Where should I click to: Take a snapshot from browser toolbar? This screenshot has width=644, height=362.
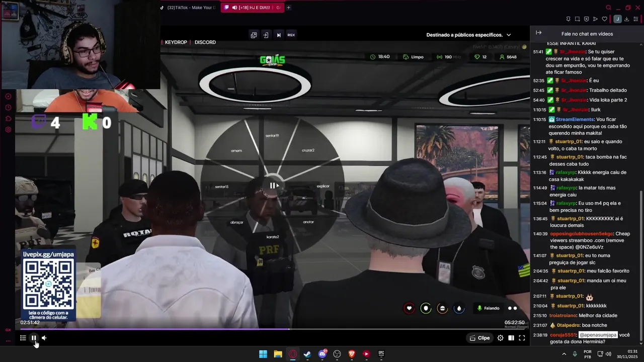577,19
